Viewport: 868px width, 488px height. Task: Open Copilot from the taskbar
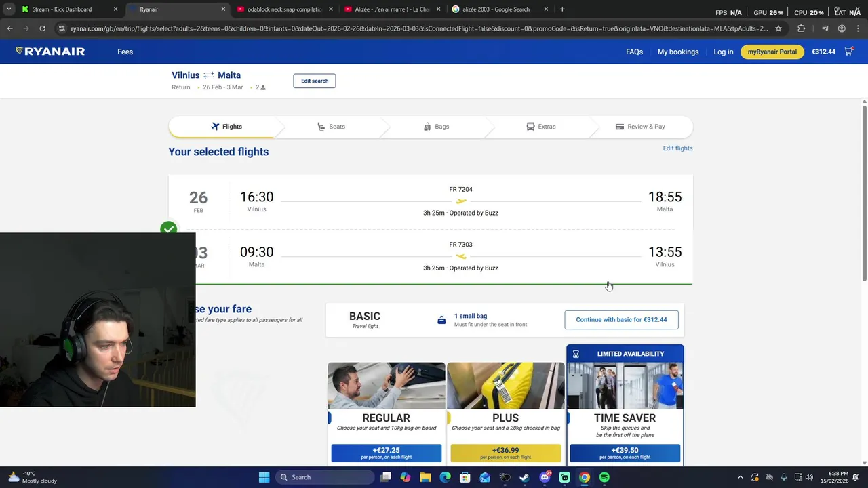coord(405,477)
